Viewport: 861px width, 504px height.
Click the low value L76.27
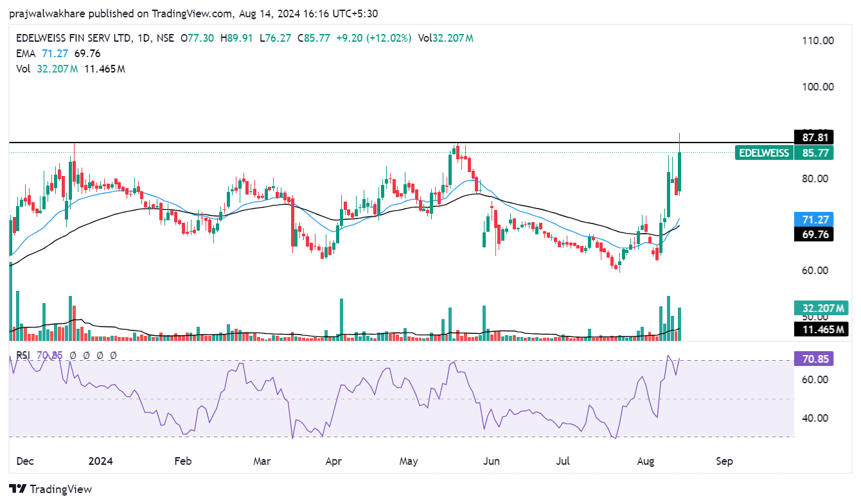(276, 38)
